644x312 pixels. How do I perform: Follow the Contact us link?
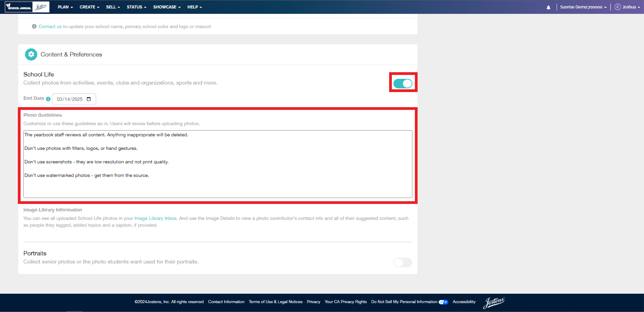[x=50, y=27]
